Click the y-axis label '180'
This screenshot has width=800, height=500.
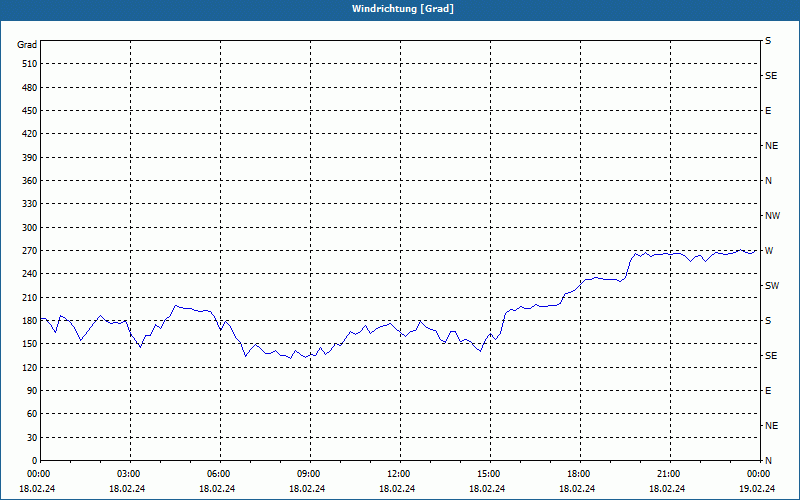(30, 321)
